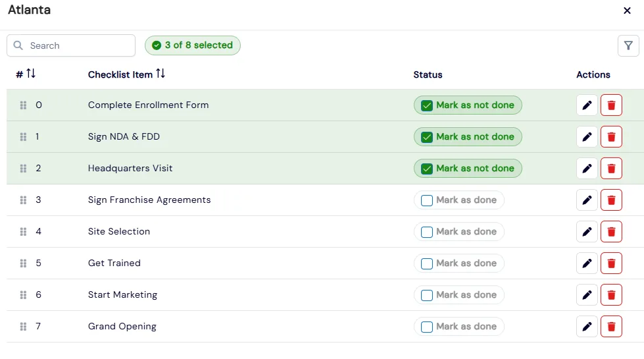
Task: Mark Headquarters Visit as not done
Action: coord(468,169)
